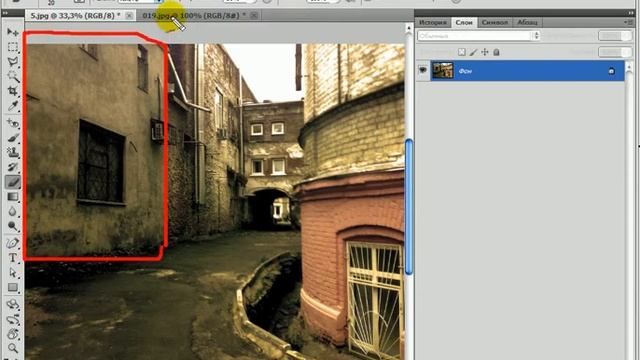Select the highlighted Eraser tool
The image size is (640, 360).
point(13,182)
